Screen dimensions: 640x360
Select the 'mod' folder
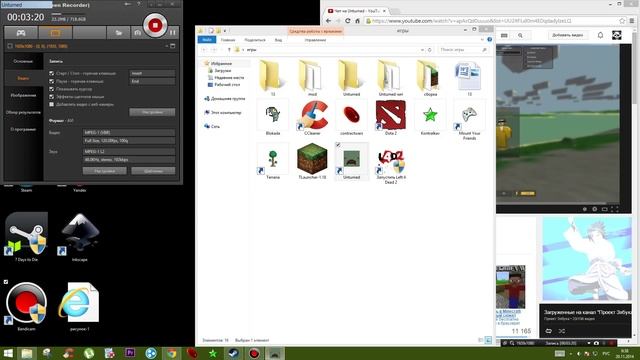coord(312,78)
